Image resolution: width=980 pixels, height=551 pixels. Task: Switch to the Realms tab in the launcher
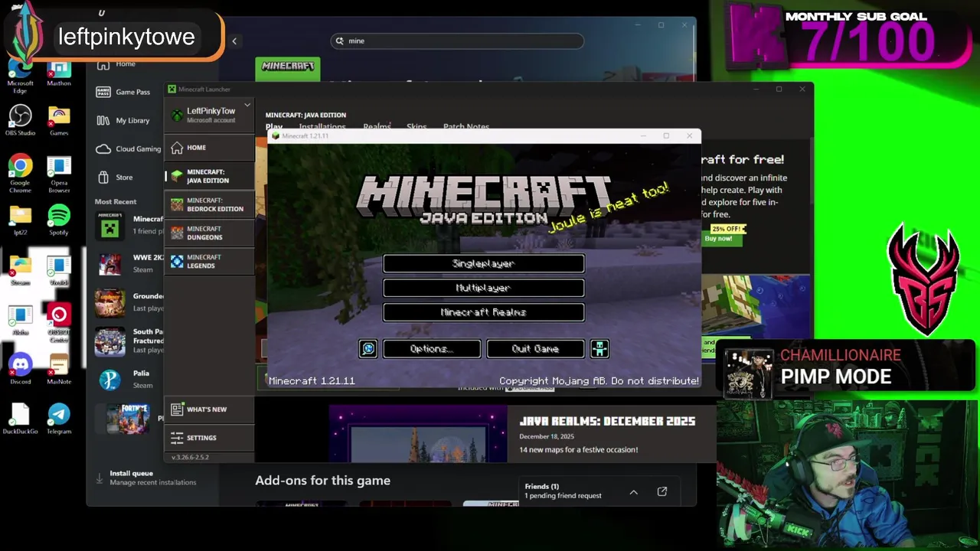377,127
